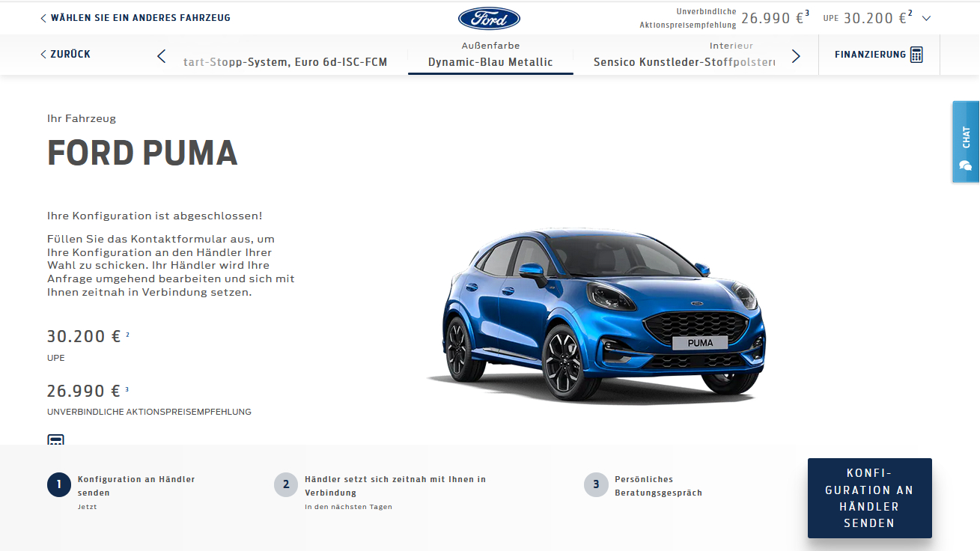Click FORD PUMA heading
Screen dimensions: 980x551
[x=142, y=153]
